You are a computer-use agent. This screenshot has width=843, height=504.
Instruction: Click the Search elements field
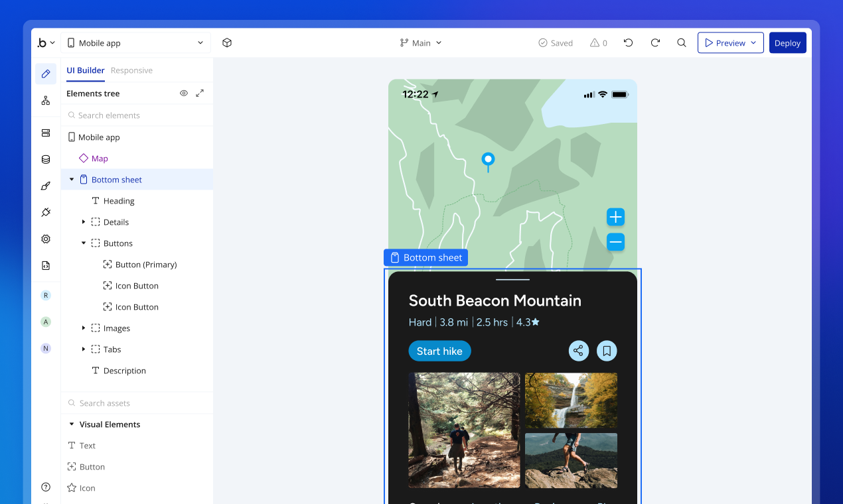pyautogui.click(x=137, y=115)
